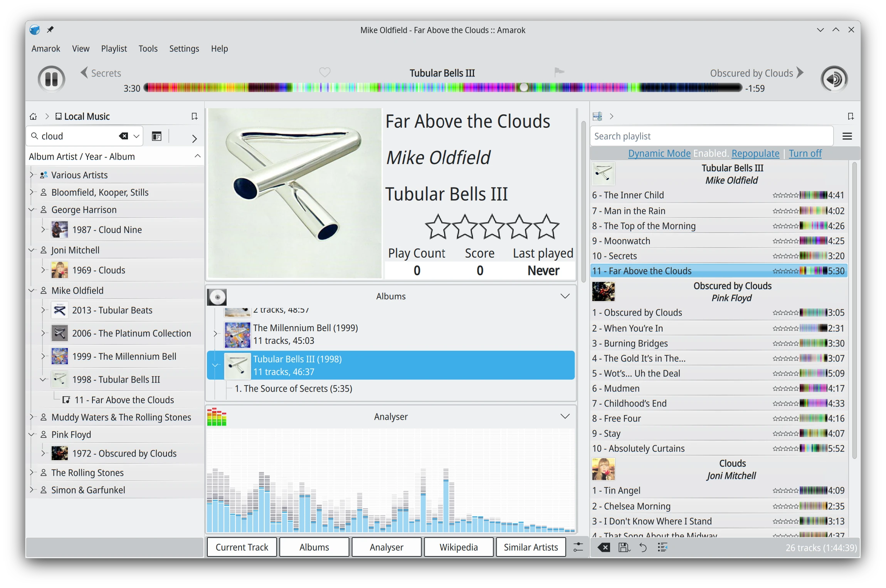Turn off Dynamic Mode

click(x=805, y=153)
